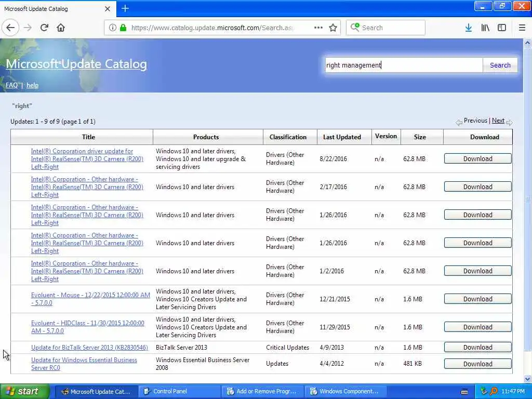Viewport: 532px width, 399px height.
Task: Download the 8/22/2016 Intel driver update
Action: 478,158
